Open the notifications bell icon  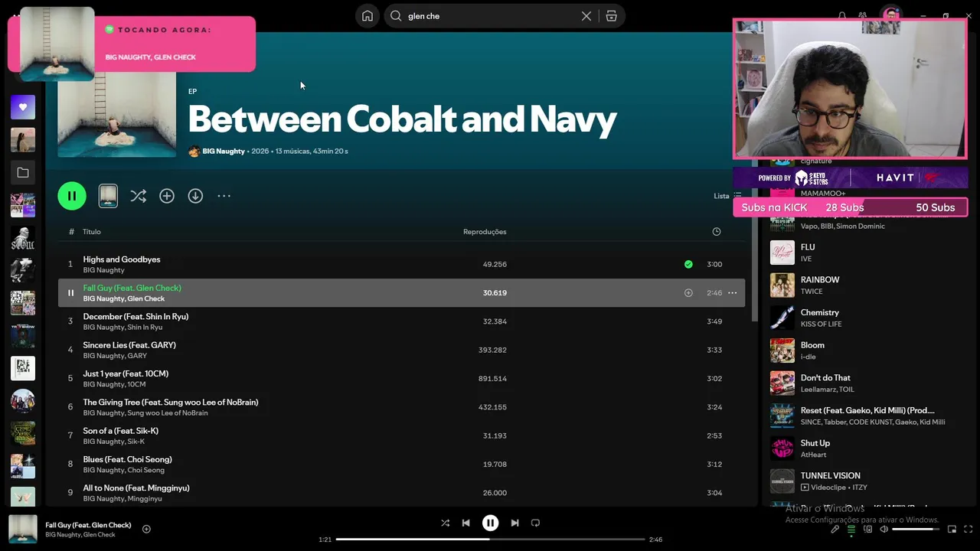[842, 15]
